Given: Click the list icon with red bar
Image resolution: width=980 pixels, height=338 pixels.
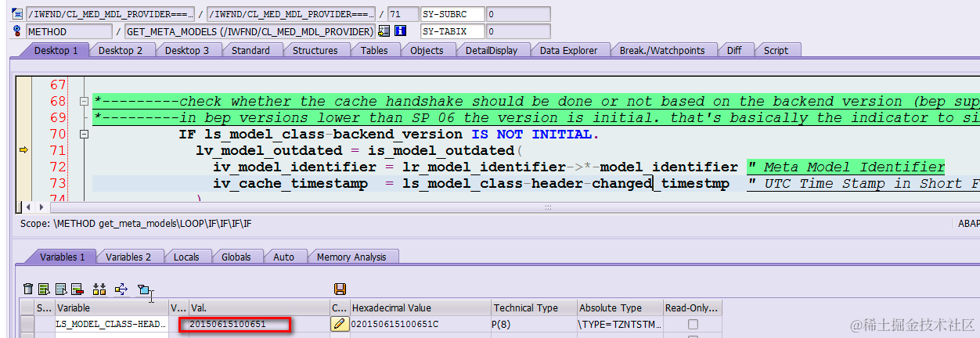Looking at the screenshot, I should (77, 289).
